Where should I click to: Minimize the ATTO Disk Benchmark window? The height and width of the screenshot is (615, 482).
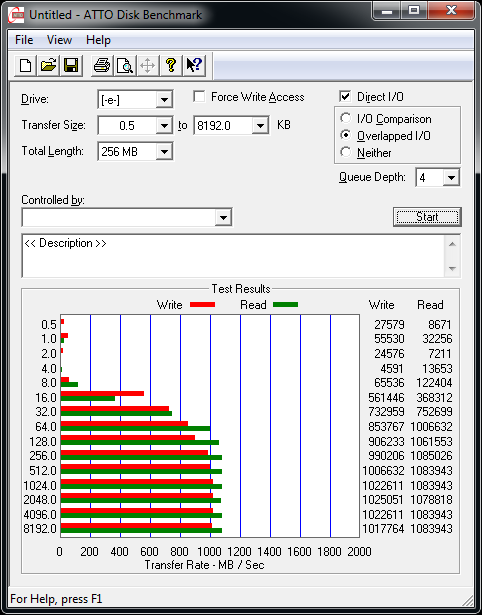click(387, 11)
